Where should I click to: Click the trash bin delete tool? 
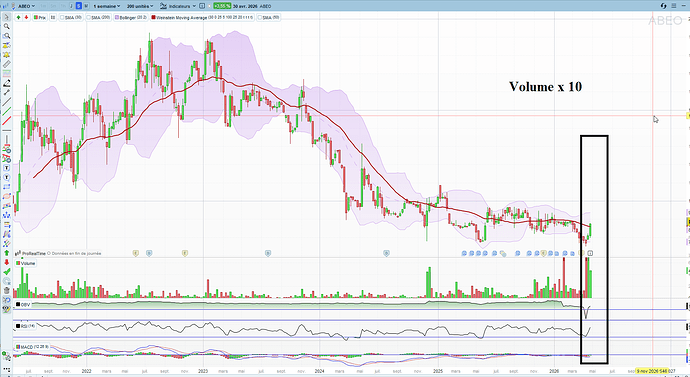pos(7,290)
